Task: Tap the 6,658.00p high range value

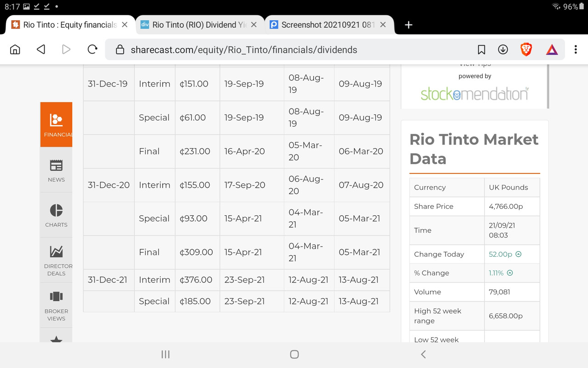Action: [506, 316]
